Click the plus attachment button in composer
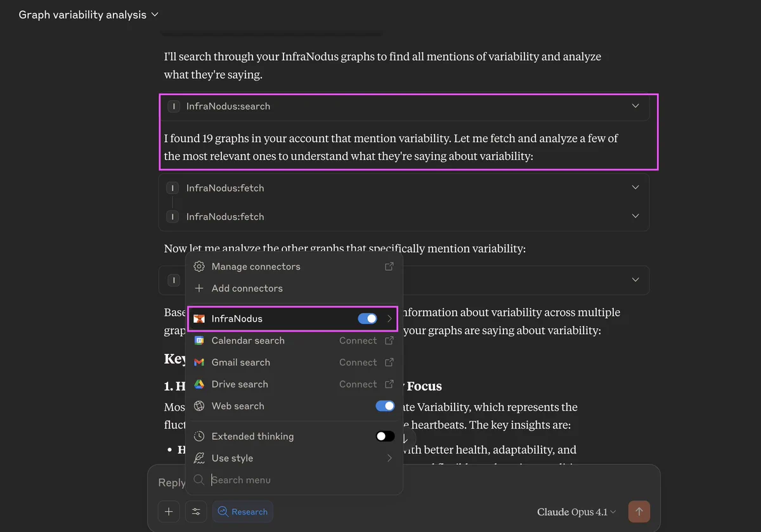 pyautogui.click(x=169, y=512)
